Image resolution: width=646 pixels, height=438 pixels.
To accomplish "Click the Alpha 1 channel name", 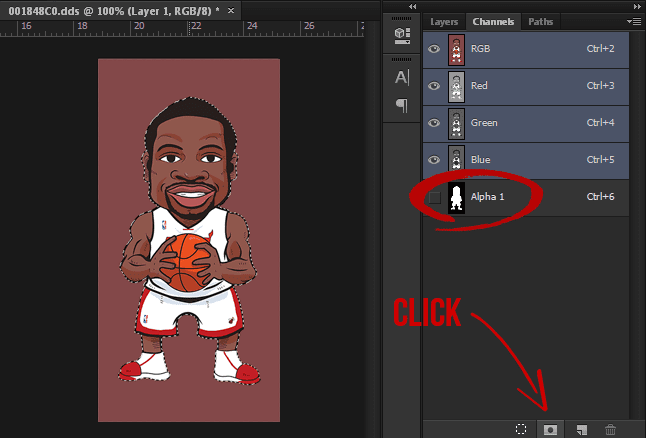I will (487, 197).
